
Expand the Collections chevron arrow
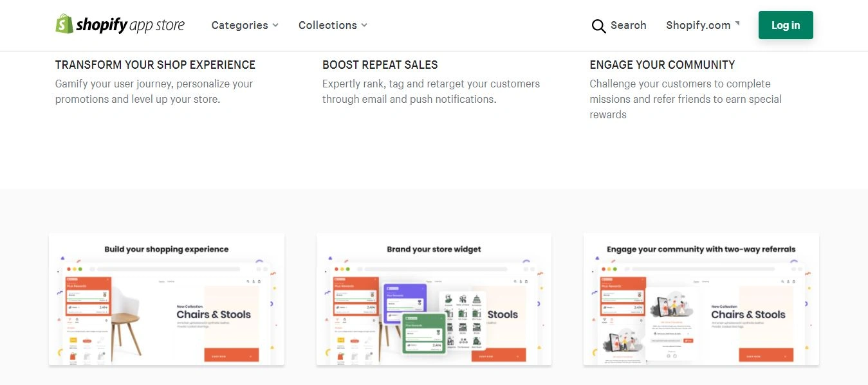click(364, 25)
